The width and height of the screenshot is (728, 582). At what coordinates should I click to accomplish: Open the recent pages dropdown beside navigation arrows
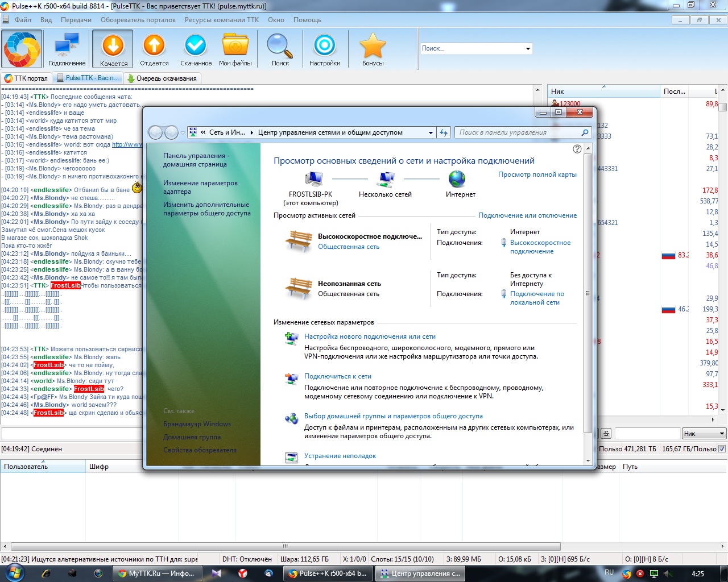(183, 133)
